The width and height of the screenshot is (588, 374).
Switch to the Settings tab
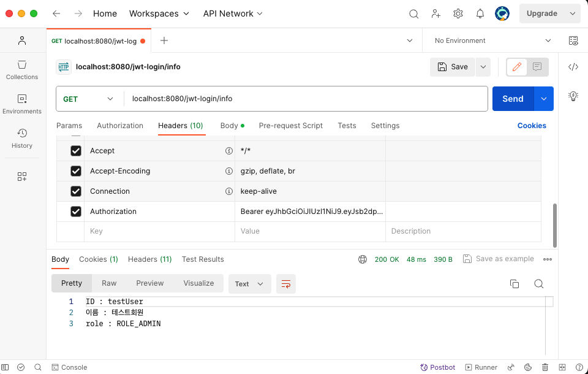click(x=385, y=126)
